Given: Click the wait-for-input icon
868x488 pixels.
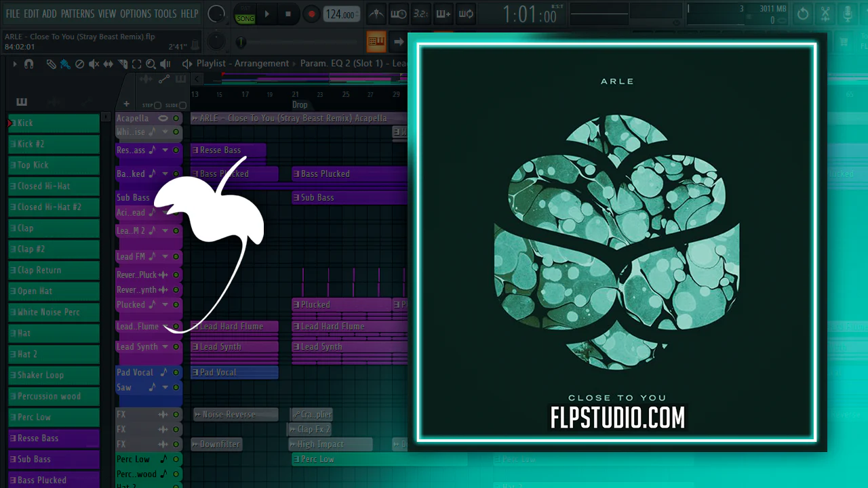Looking at the screenshot, I should tap(398, 14).
